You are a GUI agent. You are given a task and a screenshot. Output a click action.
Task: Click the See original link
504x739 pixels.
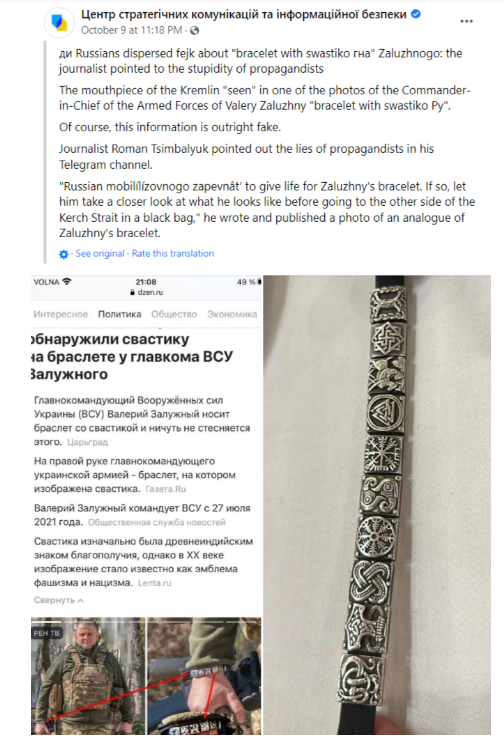tap(99, 254)
